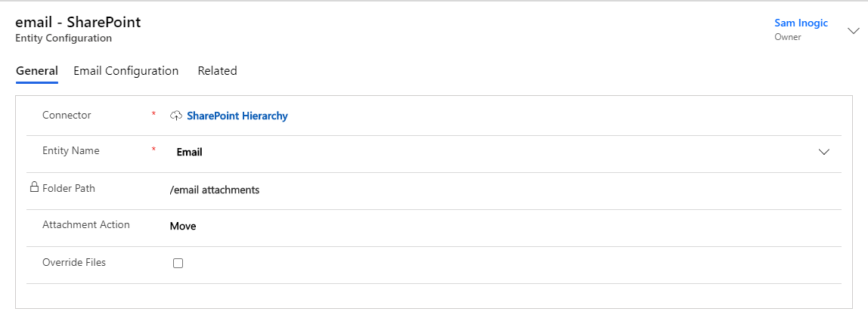Tick the Override Files checkbox
Viewport: 868px width, 321px height.
click(x=178, y=264)
